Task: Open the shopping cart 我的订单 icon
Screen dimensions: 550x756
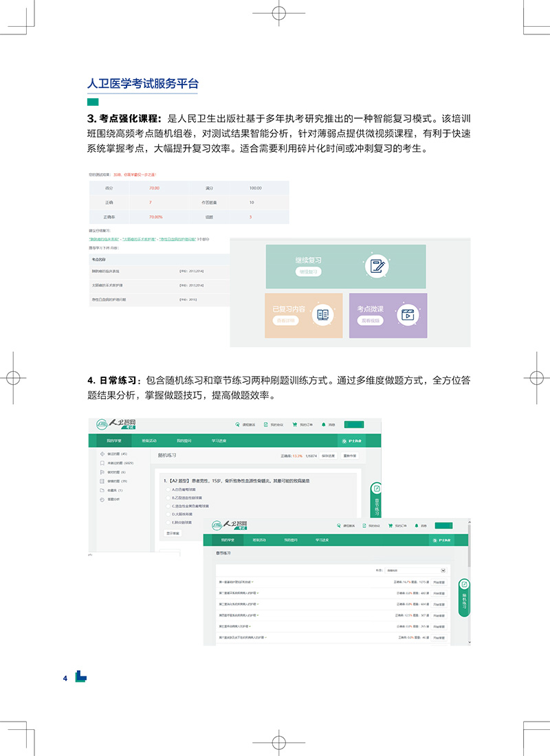Action: tap(296, 425)
